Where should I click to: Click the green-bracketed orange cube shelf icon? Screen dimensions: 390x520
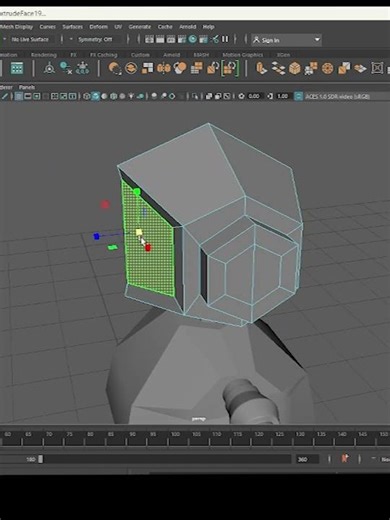pyautogui.click(x=230, y=68)
